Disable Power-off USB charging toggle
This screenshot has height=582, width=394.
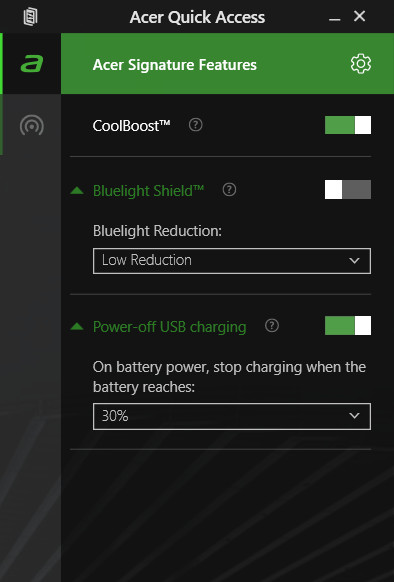pyautogui.click(x=348, y=326)
